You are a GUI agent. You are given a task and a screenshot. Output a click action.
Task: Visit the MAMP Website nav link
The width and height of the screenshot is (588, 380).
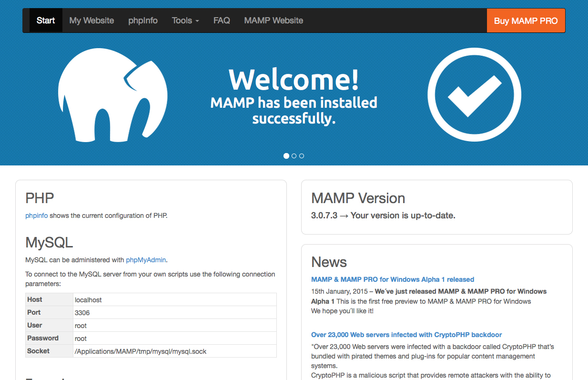pos(274,21)
